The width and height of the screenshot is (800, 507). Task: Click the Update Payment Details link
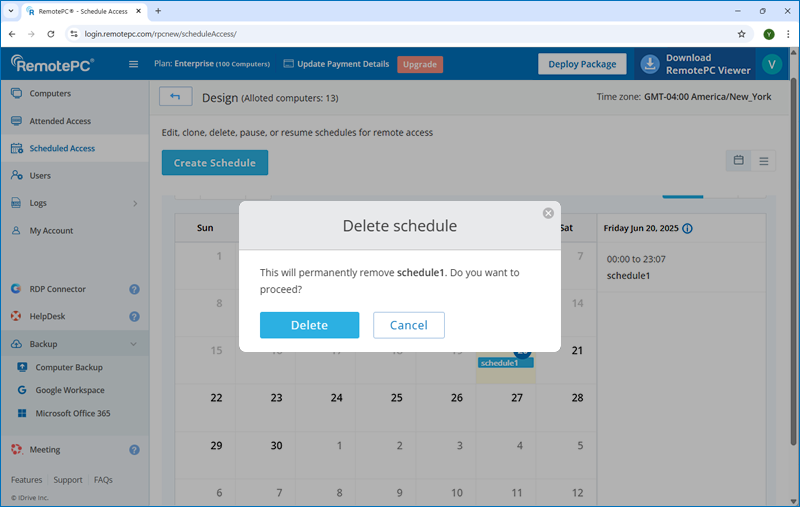(336, 64)
